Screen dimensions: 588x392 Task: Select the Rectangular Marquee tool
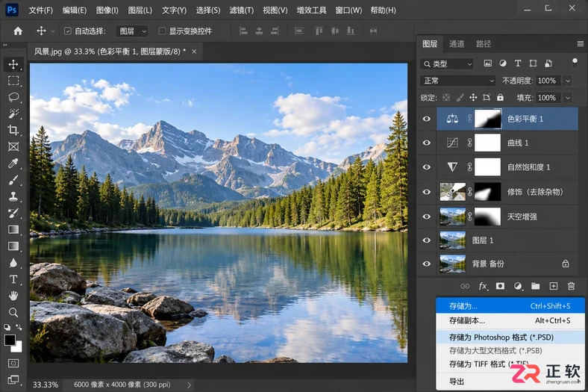[13, 81]
